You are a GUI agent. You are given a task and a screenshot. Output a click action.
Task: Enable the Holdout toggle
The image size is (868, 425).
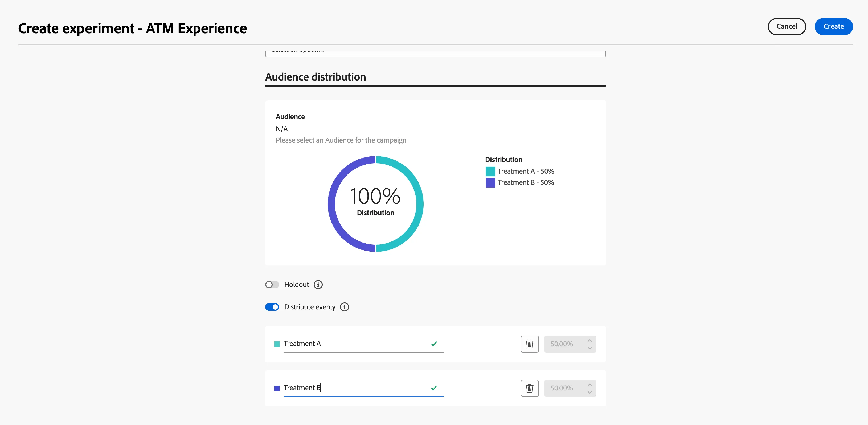(272, 285)
